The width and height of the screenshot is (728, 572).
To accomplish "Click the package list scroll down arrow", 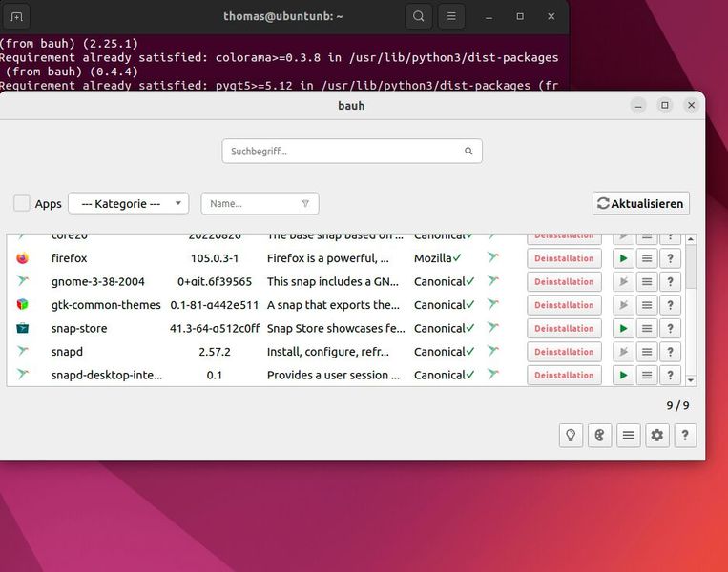I will [x=691, y=380].
